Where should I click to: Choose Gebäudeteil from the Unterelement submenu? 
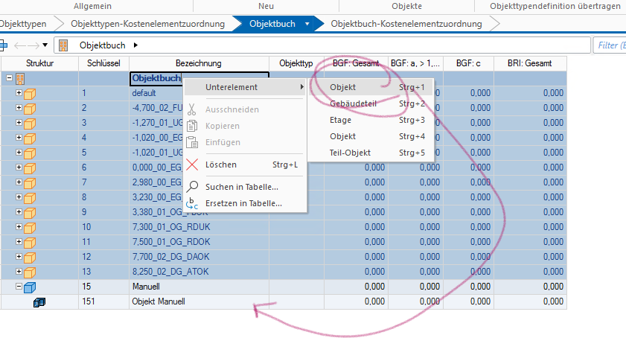[353, 103]
